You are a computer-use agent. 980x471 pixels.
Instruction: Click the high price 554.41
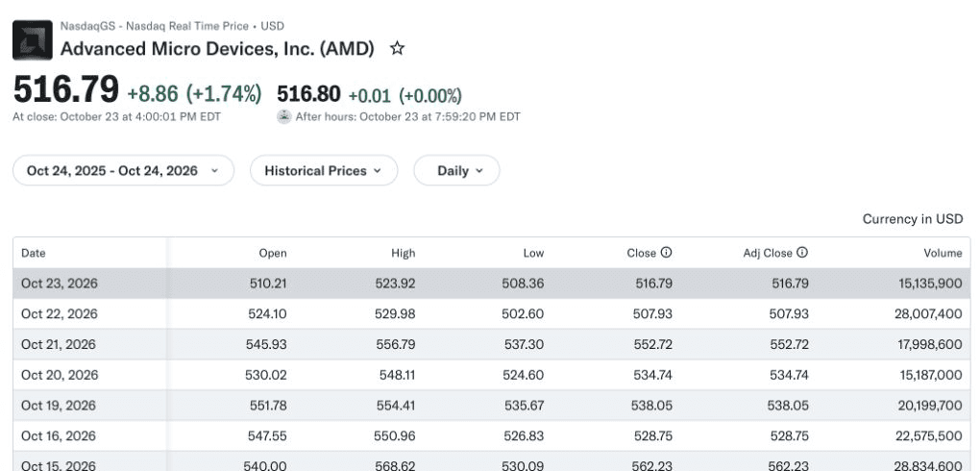coord(396,406)
